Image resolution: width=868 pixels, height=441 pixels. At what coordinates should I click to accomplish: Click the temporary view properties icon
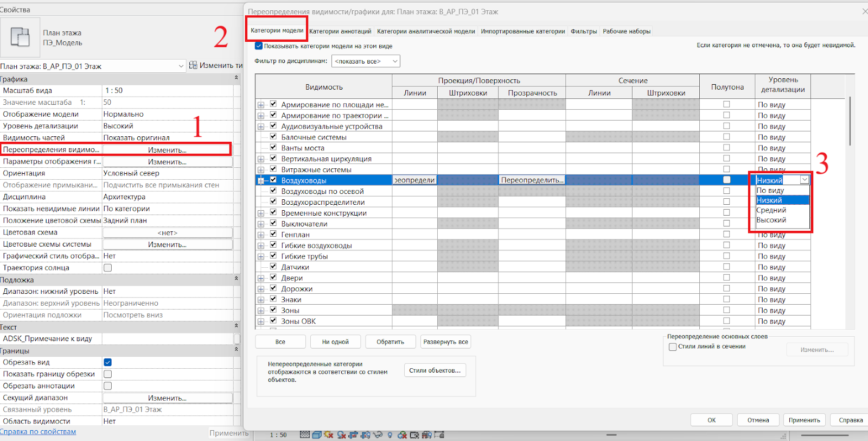pos(414,435)
